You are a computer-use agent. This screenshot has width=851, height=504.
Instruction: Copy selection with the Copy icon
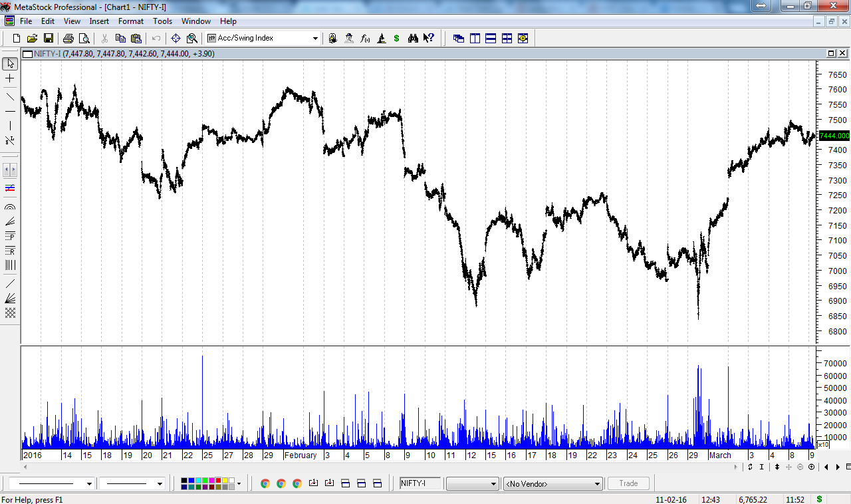(x=120, y=39)
